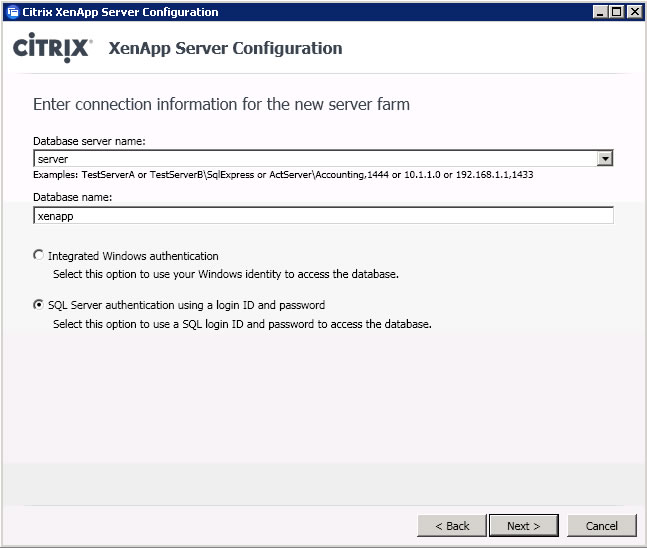Click the 'XenApp Server Configuration' header title

point(225,48)
